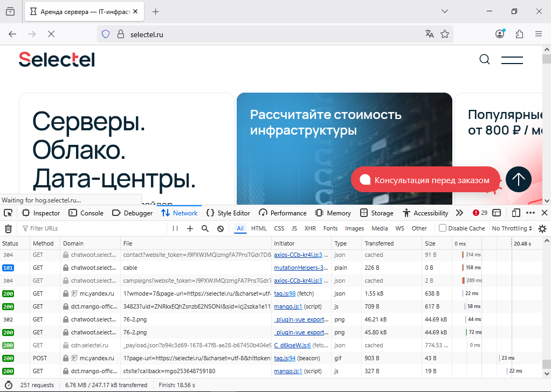Enable the Disable Cache checkbox
The width and height of the screenshot is (551, 392).
tap(443, 228)
